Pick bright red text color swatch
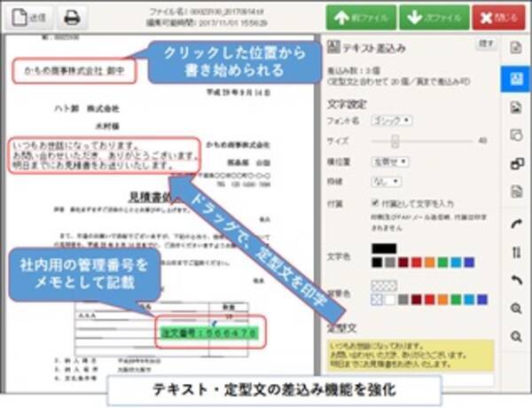Screen dimensions: 532x408 417,263
